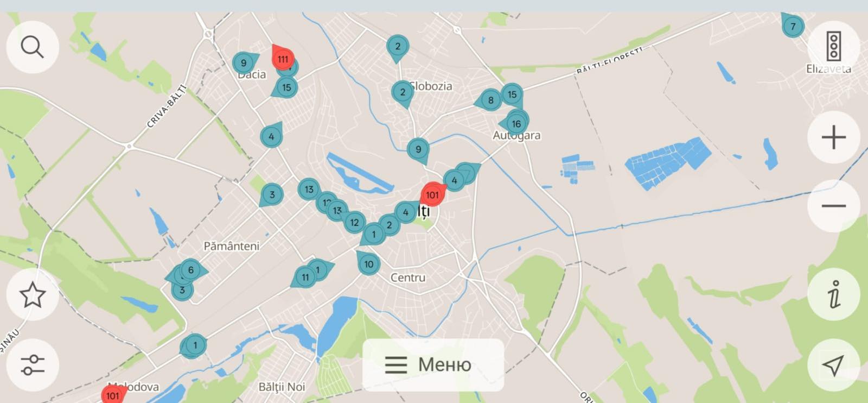868x403 pixels.
Task: Zoom out with the minus button
Action: point(834,206)
